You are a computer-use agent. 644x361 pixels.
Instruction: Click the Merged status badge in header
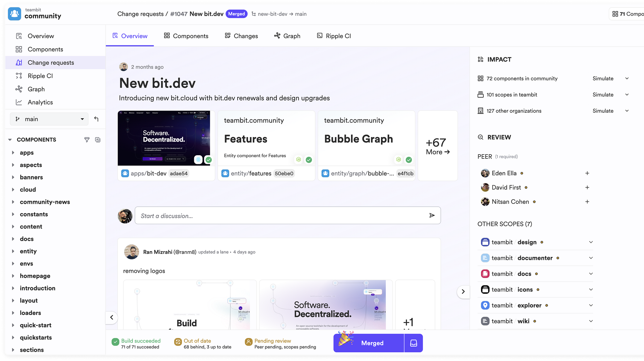[237, 14]
